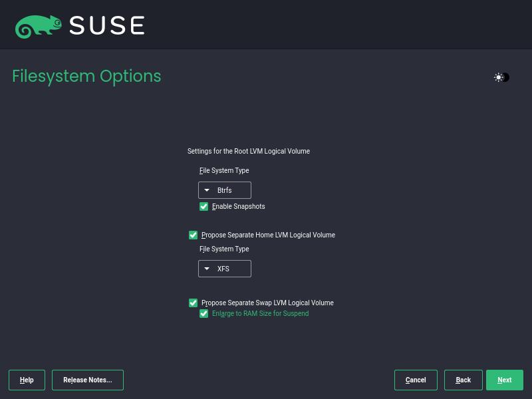Toggle Propose Separate Home LVM Logical Volume
Viewport: 532px width, 399px height.
[193, 235]
